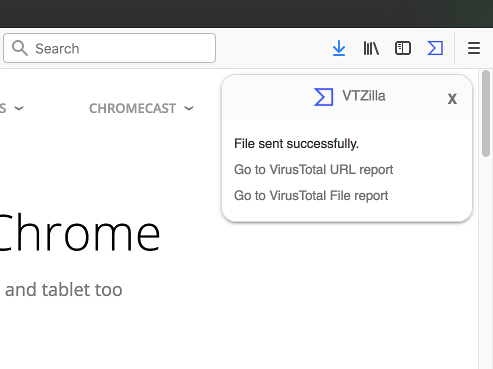Image resolution: width=493 pixels, height=369 pixels.
Task: Close the VTZilla popup with X
Action: 452,99
